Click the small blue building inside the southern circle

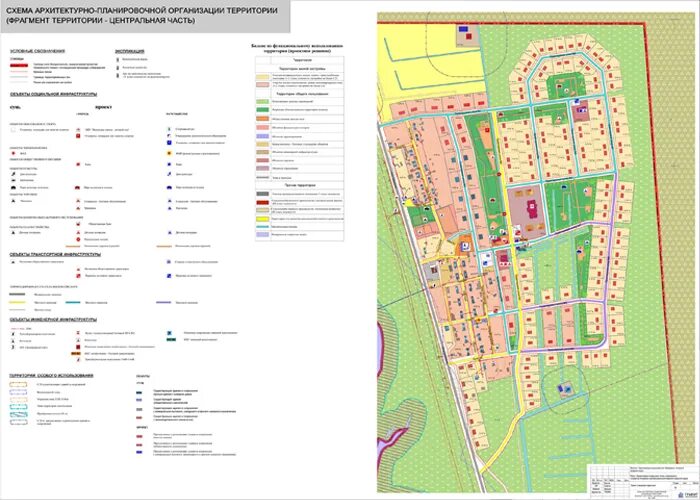(x=560, y=389)
